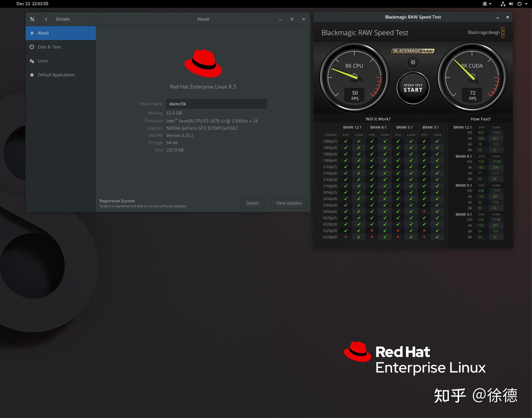Click the 50 FPS readout on CPU gauge
532x418 pixels.
(x=355, y=96)
